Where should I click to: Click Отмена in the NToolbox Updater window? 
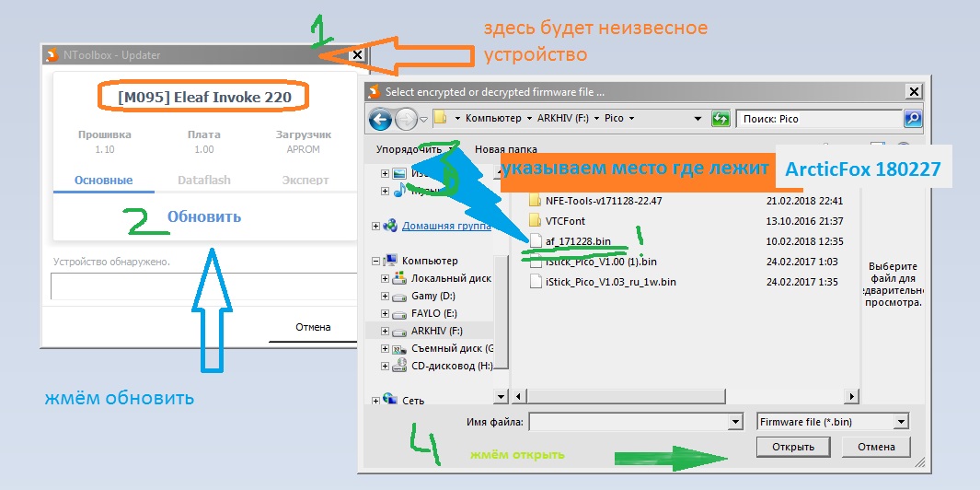click(313, 327)
